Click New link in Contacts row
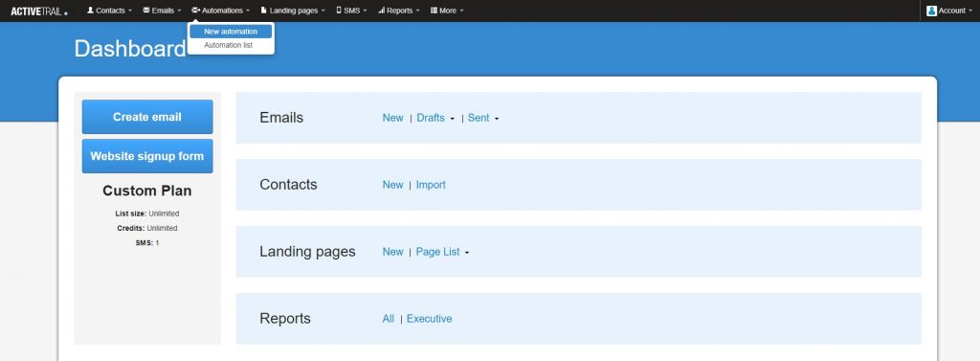The image size is (980, 361). pyautogui.click(x=393, y=185)
